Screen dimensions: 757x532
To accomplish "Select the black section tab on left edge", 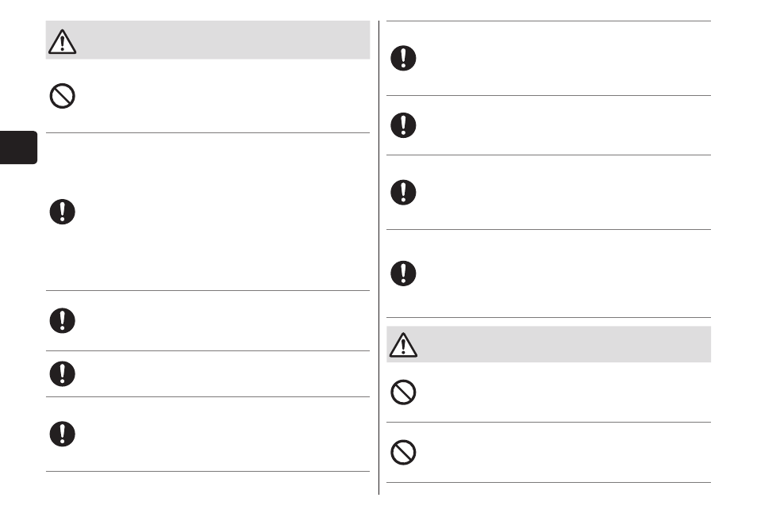I will click(18, 147).
